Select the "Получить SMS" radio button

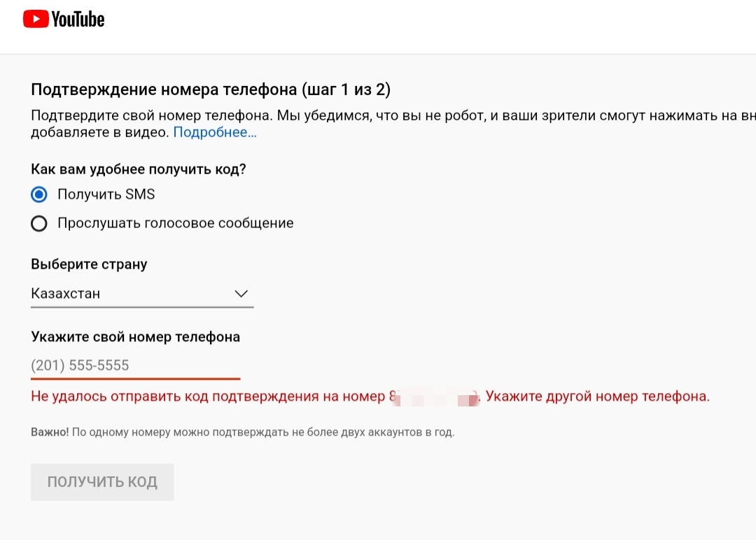pos(39,194)
